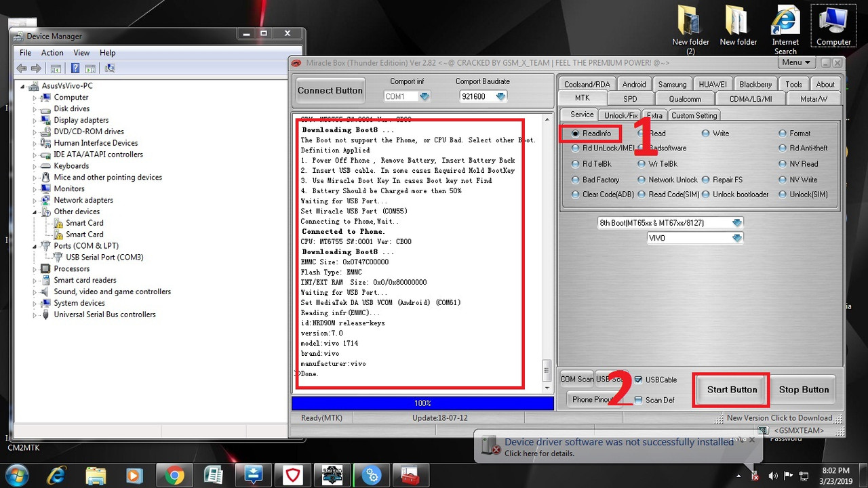Screen dimensions: 868x488
Task: Open the Computer desktop icon
Action: (x=833, y=26)
